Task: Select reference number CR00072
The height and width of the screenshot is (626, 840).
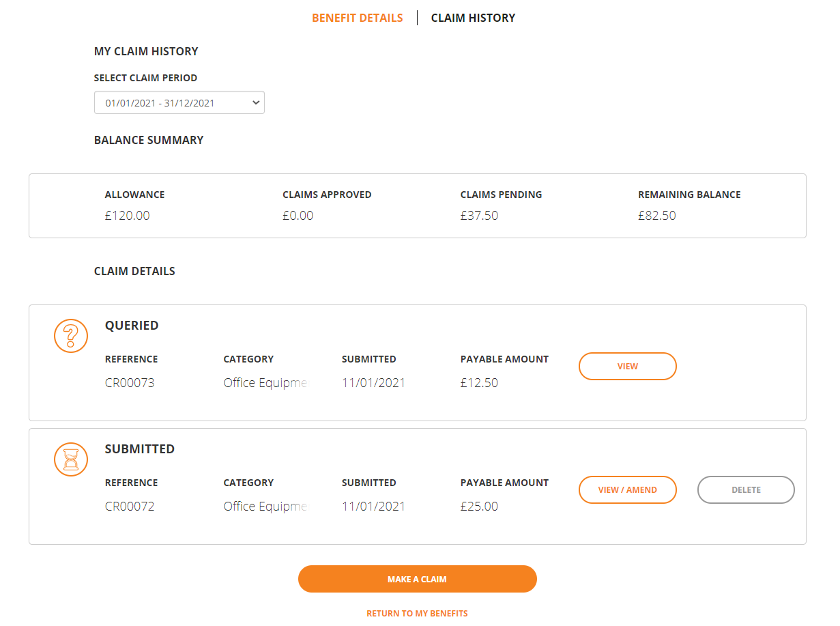Action: click(130, 507)
